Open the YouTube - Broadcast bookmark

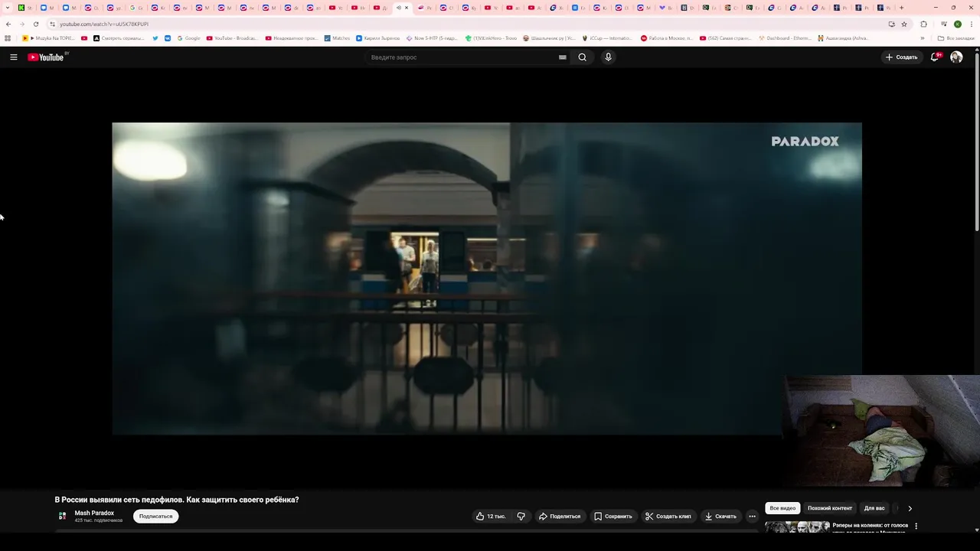232,37
